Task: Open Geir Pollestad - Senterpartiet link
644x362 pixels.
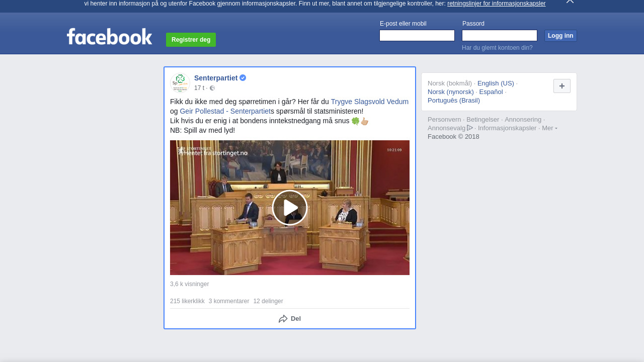Action: click(225, 111)
